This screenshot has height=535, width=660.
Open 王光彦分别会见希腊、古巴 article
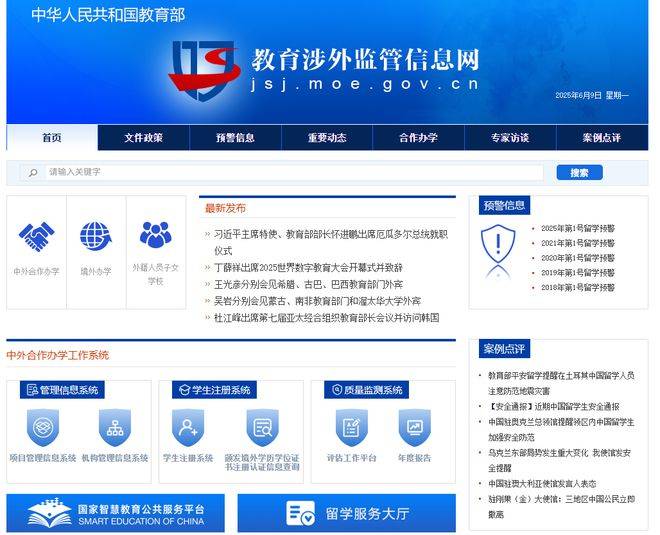[309, 284]
